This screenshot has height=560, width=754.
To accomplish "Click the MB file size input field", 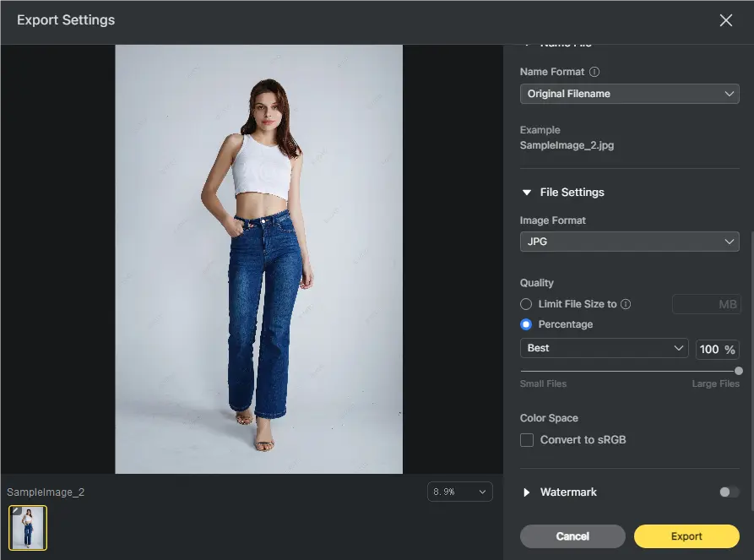I will [x=707, y=304].
